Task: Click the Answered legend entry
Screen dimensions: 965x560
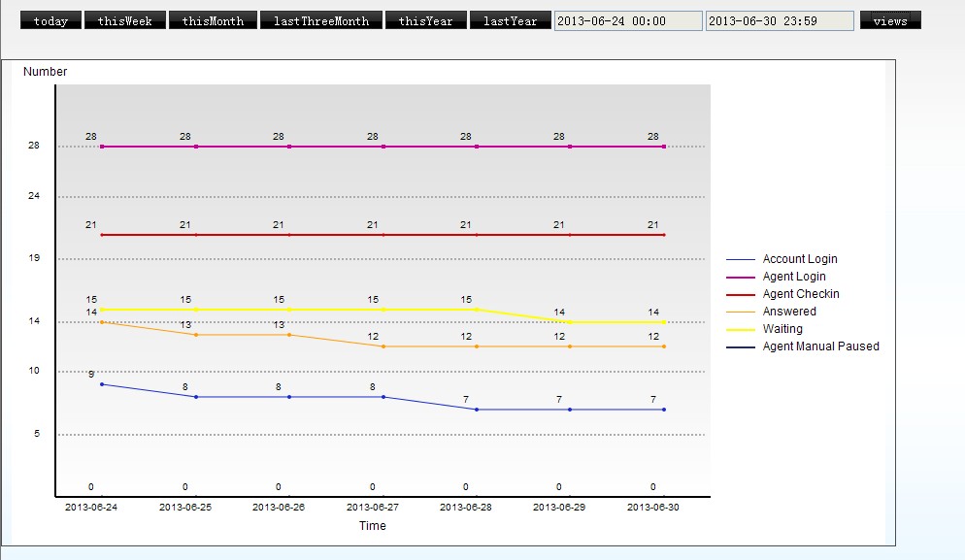Action: click(x=788, y=312)
